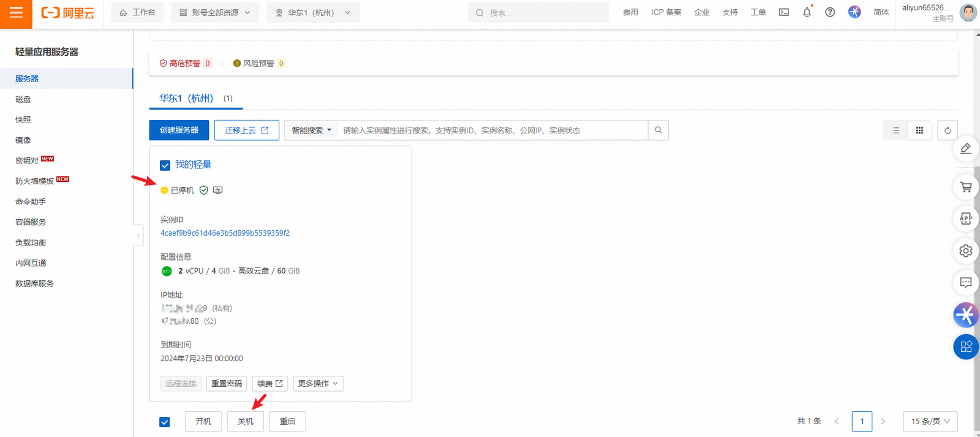Open 智能搜索 dropdown
Image resolution: width=980 pixels, height=437 pixels.
[312, 130]
